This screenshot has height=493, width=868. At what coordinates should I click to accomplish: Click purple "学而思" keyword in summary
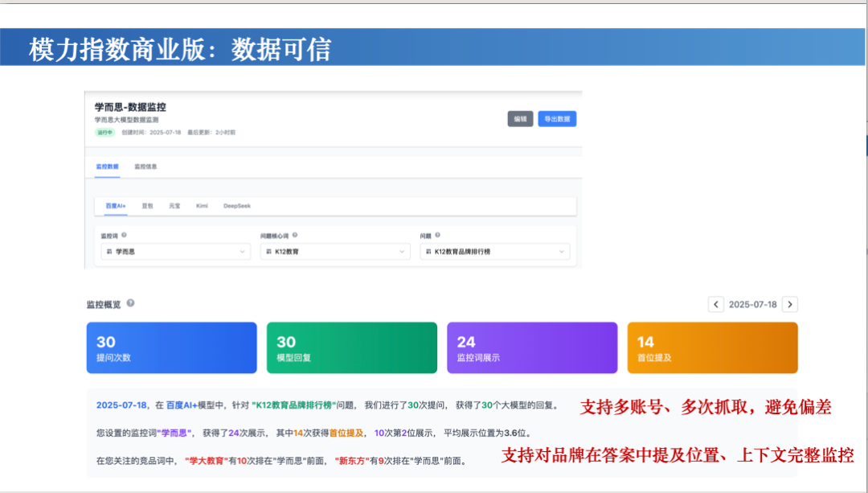pos(174,433)
